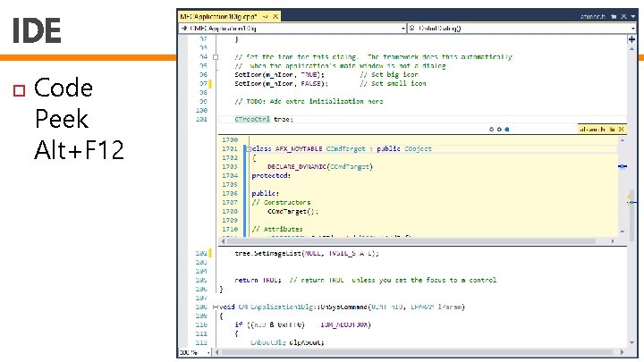Click the first peek navigation dot
The width and height of the screenshot is (644, 362).
tap(491, 130)
